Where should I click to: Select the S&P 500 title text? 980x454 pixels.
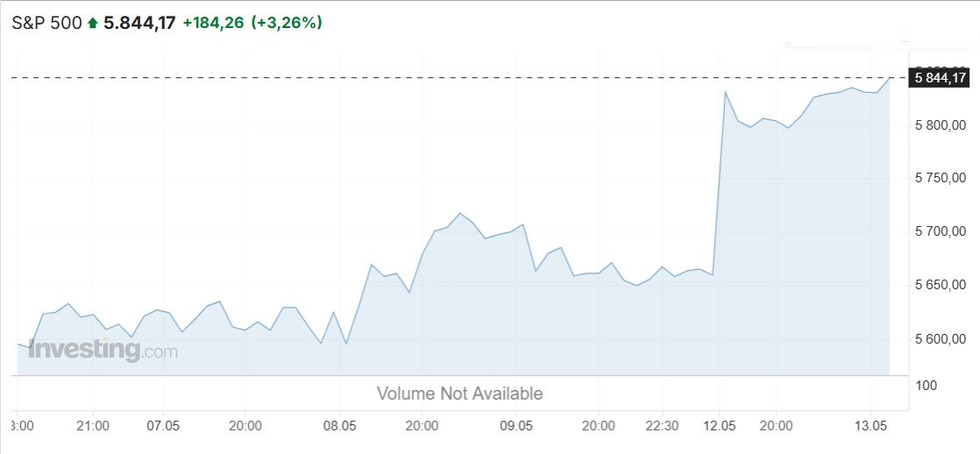tap(47, 23)
